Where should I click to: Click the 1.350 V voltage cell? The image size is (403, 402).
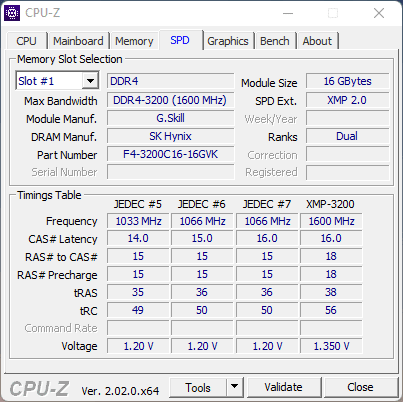coord(331,346)
